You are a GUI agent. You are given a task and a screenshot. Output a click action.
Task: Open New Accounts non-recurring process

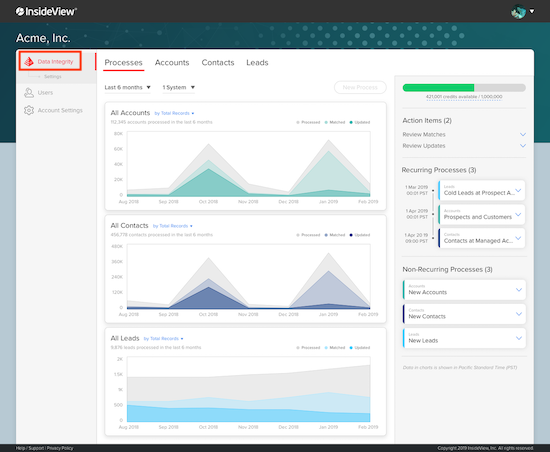tap(464, 290)
